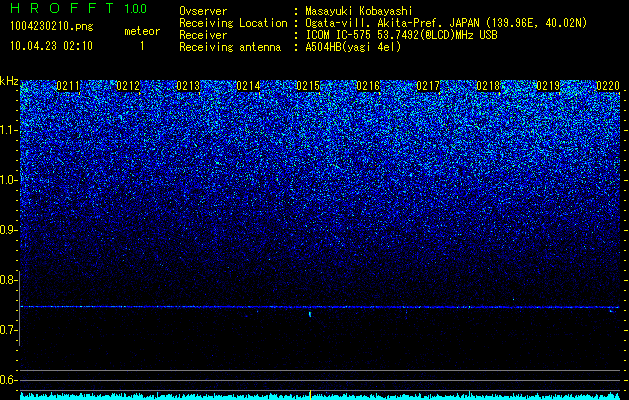Click the meteor echo below the carrier line

[x=310, y=314]
